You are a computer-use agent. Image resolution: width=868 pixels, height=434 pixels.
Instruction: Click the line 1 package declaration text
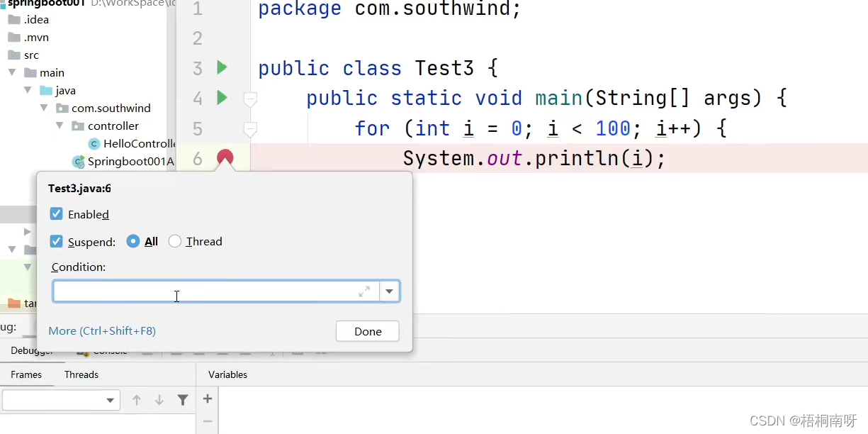point(389,9)
